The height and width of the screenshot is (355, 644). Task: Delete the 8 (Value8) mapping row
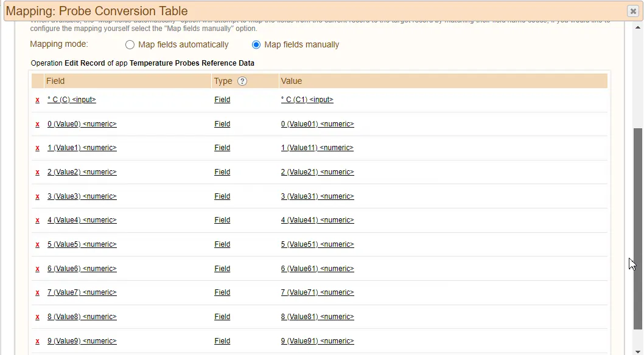point(38,317)
